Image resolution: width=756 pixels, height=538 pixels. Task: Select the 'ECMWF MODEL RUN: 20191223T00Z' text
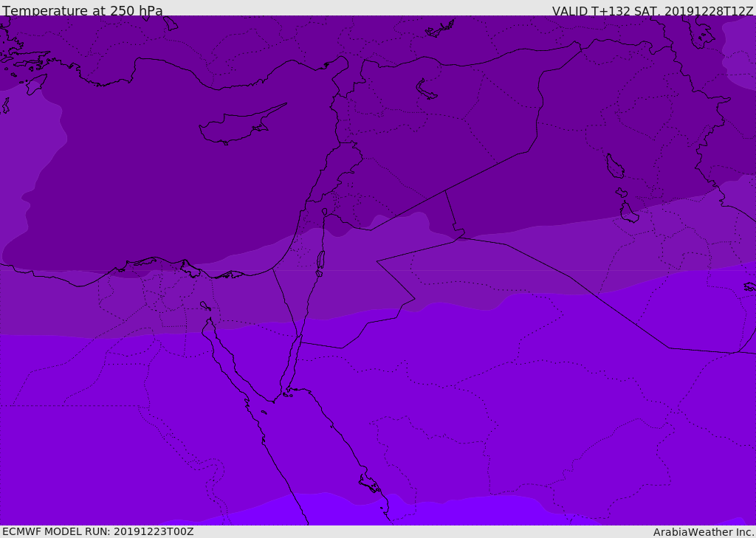98,531
